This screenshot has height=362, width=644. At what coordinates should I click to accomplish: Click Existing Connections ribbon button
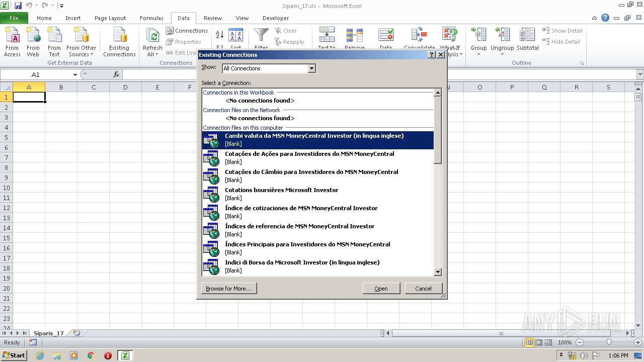119,42
